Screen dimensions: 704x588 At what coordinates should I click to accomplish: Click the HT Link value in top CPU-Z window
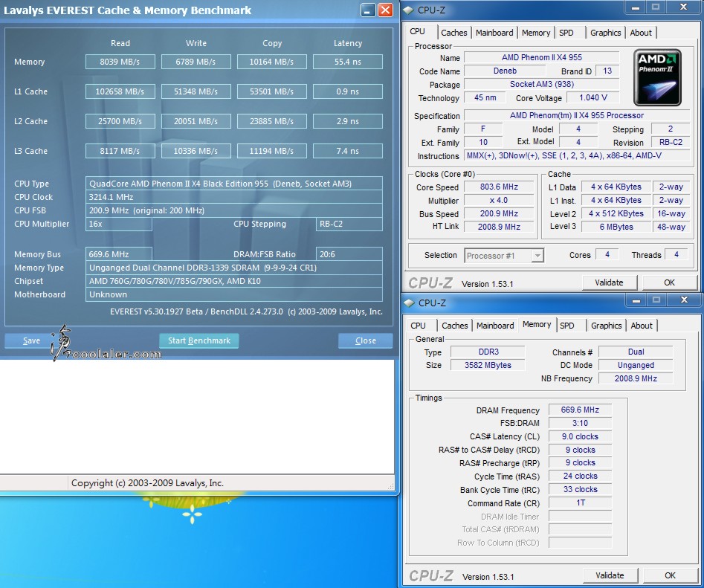pyautogui.click(x=499, y=227)
